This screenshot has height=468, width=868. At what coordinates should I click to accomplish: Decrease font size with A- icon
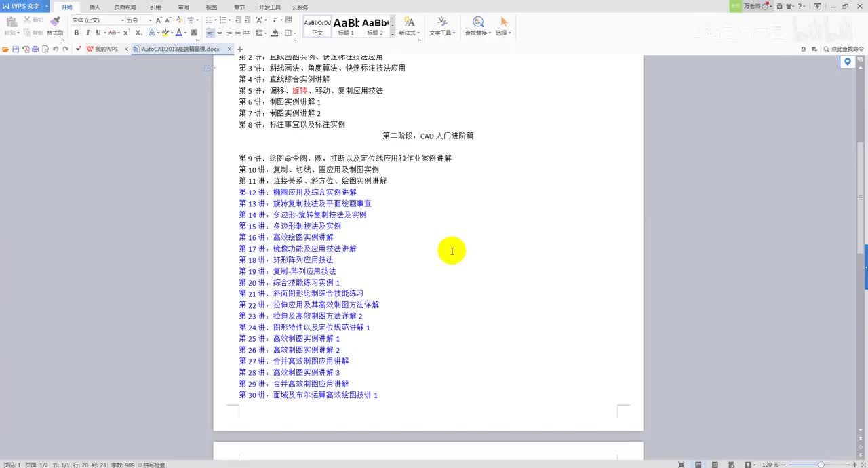pyautogui.click(x=169, y=20)
